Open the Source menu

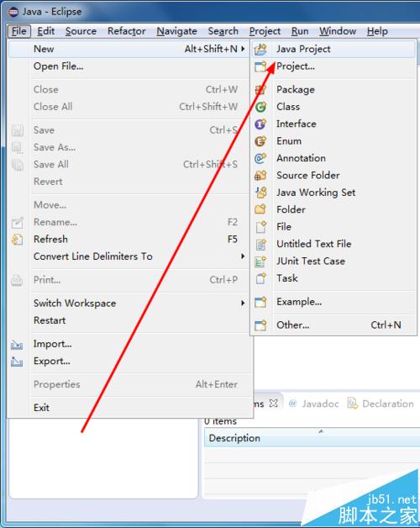[x=81, y=31]
